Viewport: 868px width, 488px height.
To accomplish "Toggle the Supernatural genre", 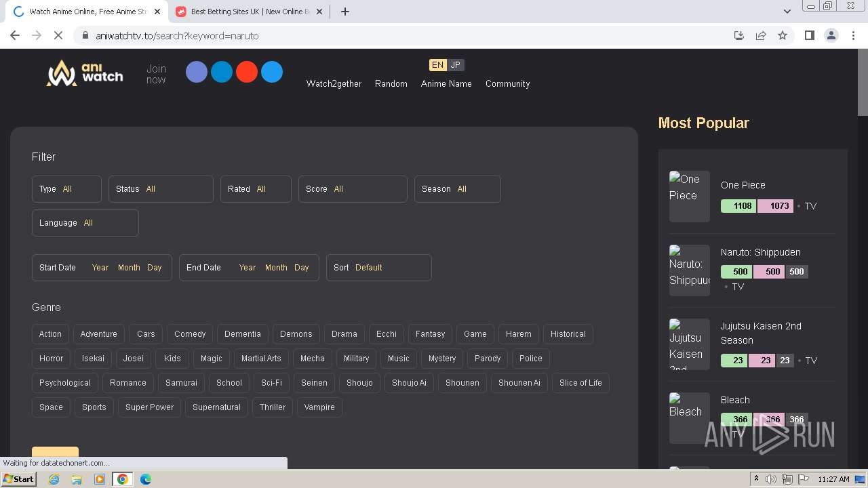I will tap(216, 407).
